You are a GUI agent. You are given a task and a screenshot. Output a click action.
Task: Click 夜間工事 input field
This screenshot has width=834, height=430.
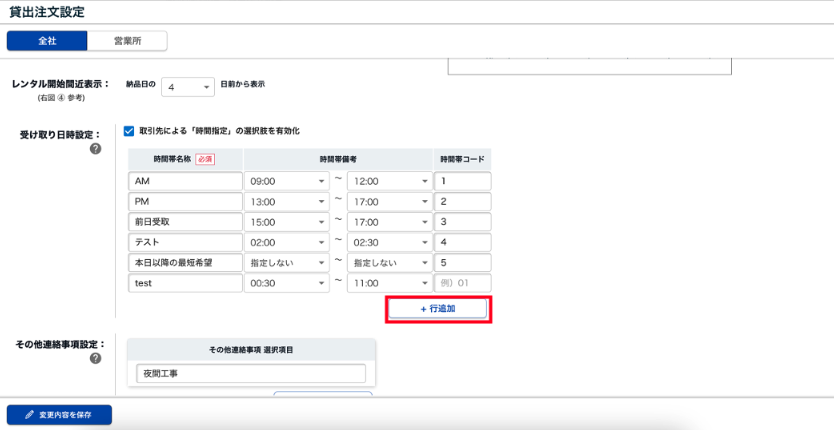pyautogui.click(x=251, y=373)
